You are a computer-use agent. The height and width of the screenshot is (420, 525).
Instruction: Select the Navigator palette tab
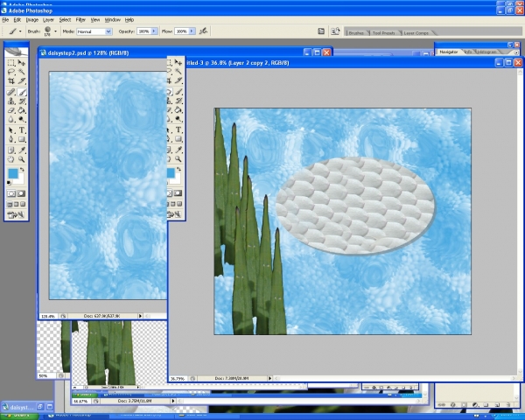coord(448,52)
